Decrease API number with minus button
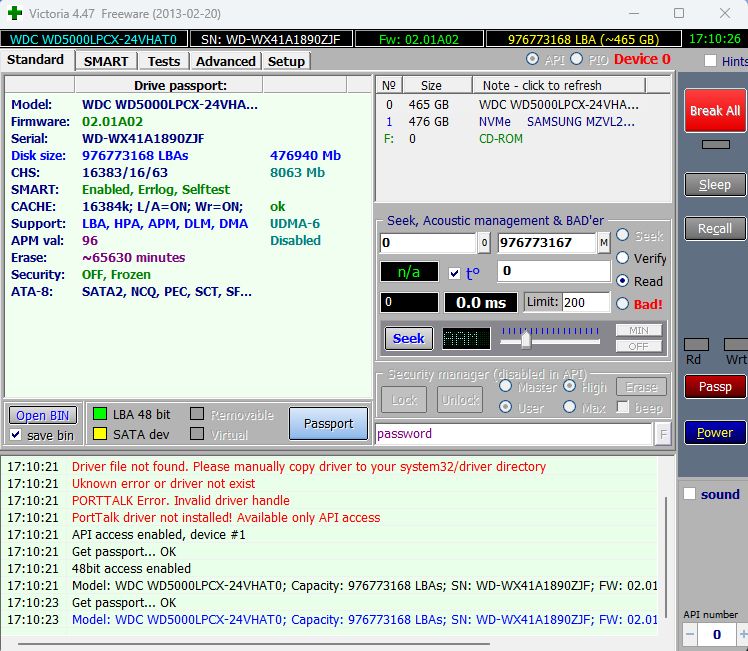Screen dimensions: 748x651 click(690, 635)
